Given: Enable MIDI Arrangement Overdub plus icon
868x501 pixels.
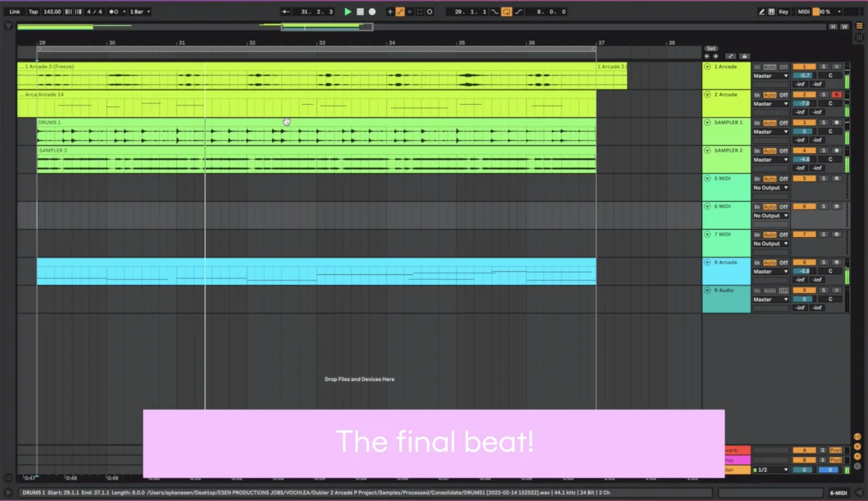Looking at the screenshot, I should pyautogui.click(x=391, y=12).
